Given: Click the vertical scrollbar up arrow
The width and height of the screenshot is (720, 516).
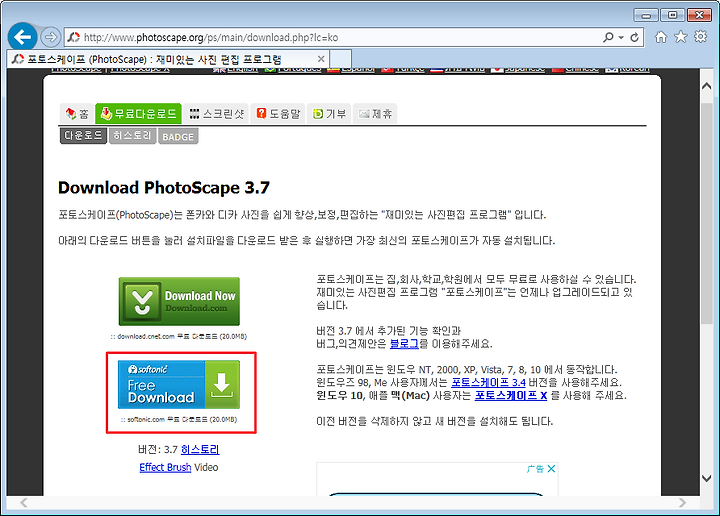Looking at the screenshot, I should tap(707, 85).
